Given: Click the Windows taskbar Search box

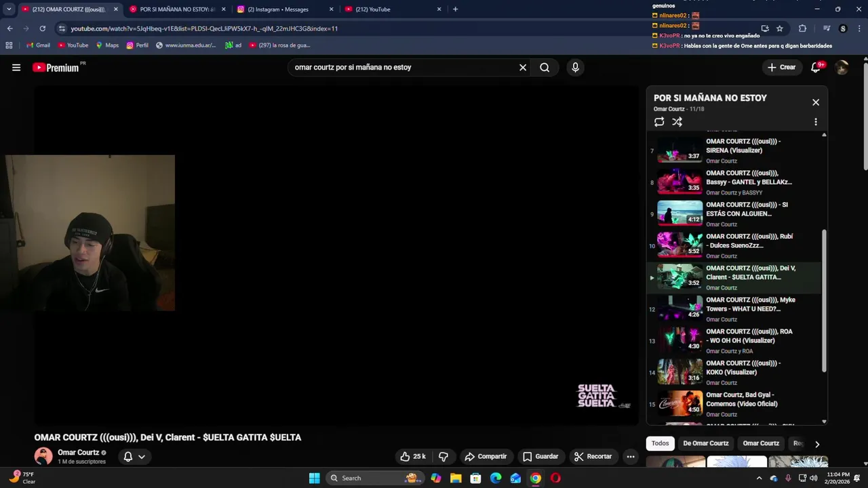Looking at the screenshot, I should pyautogui.click(x=376, y=478).
